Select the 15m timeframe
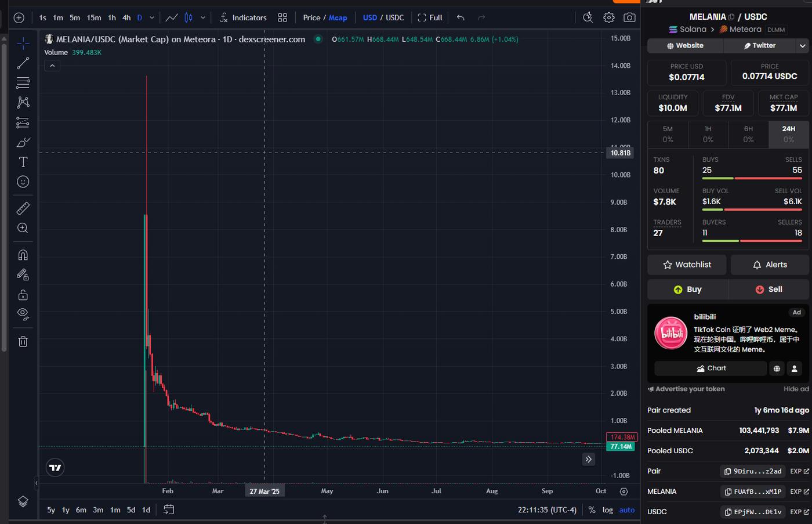812x524 pixels. point(94,17)
